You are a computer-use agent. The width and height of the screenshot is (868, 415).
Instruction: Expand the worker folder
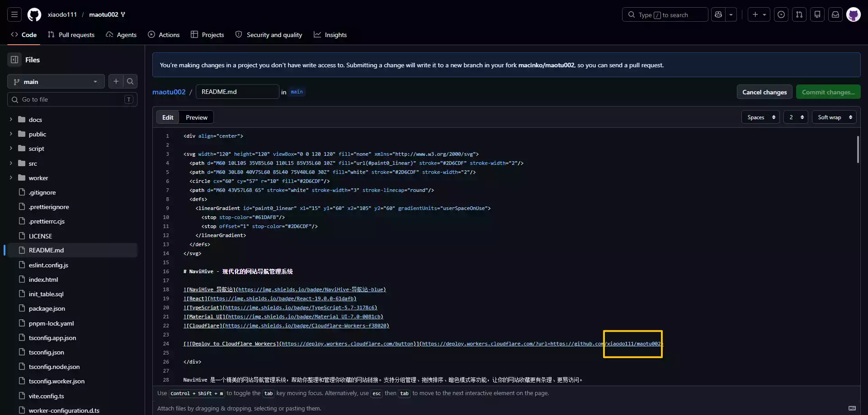click(x=11, y=178)
